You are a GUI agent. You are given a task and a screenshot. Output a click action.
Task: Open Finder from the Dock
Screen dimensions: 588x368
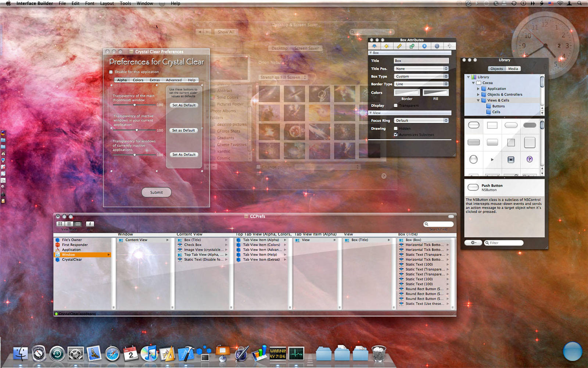21,354
